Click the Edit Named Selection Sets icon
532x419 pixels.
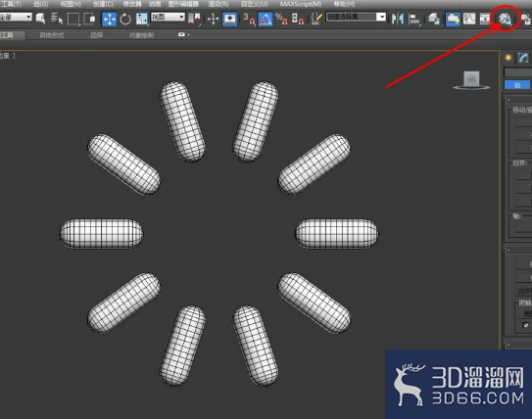pos(316,19)
